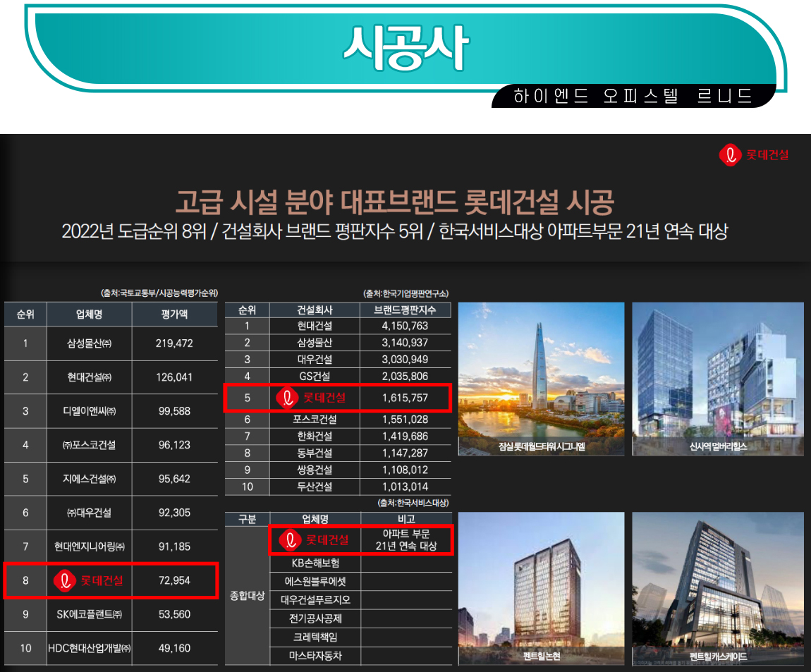
Task: Select the '디엘이앤씨㈜' company cell
Action: [x=89, y=411]
